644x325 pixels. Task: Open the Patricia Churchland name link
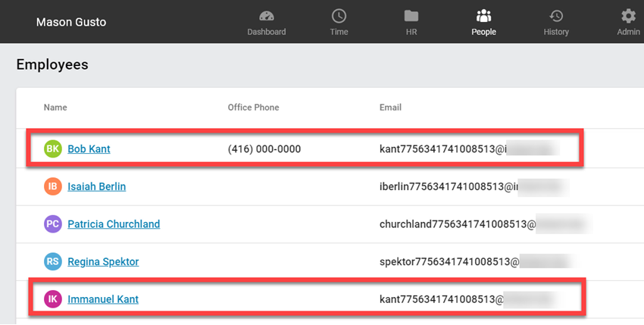point(114,224)
